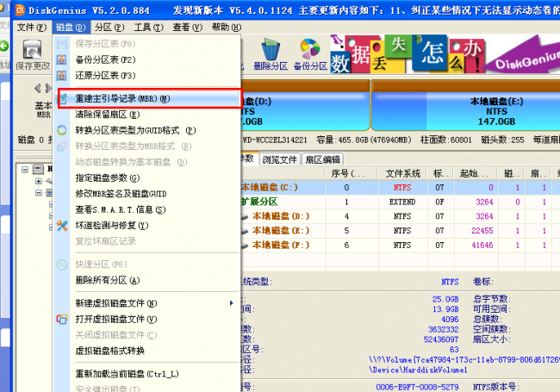Click the EXTEND file system cell
560x392 pixels.
(402, 202)
